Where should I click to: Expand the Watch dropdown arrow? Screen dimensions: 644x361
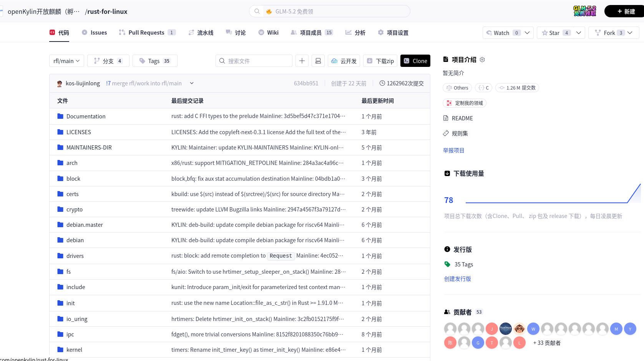pos(528,33)
